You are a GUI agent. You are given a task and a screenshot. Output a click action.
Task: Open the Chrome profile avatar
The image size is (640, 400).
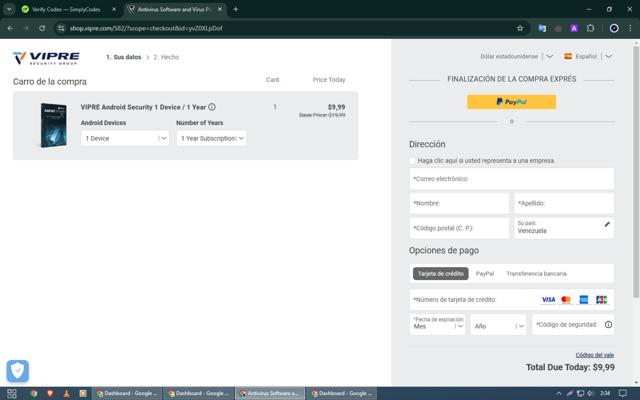(x=614, y=28)
